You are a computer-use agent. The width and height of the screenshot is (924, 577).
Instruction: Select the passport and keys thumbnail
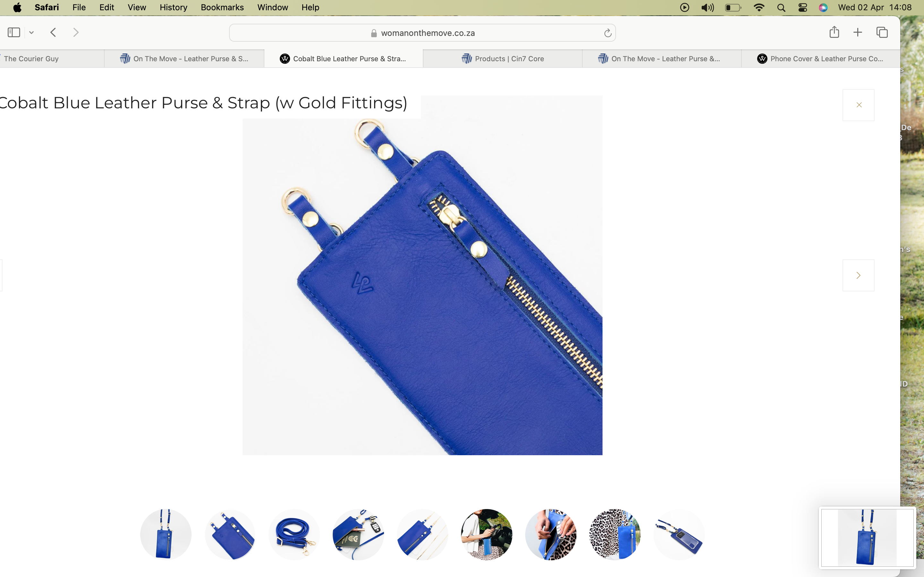click(x=358, y=534)
